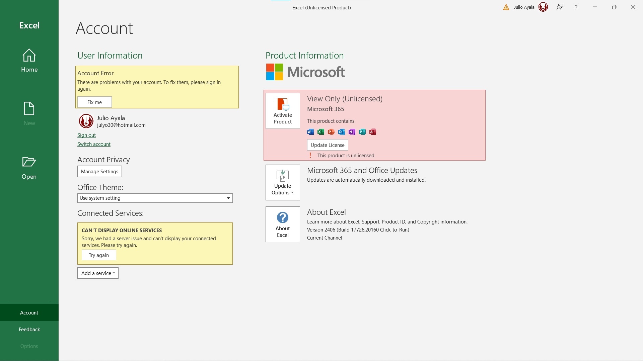
Task: Click the feedback person icon in title bar
Action: coord(560,7)
